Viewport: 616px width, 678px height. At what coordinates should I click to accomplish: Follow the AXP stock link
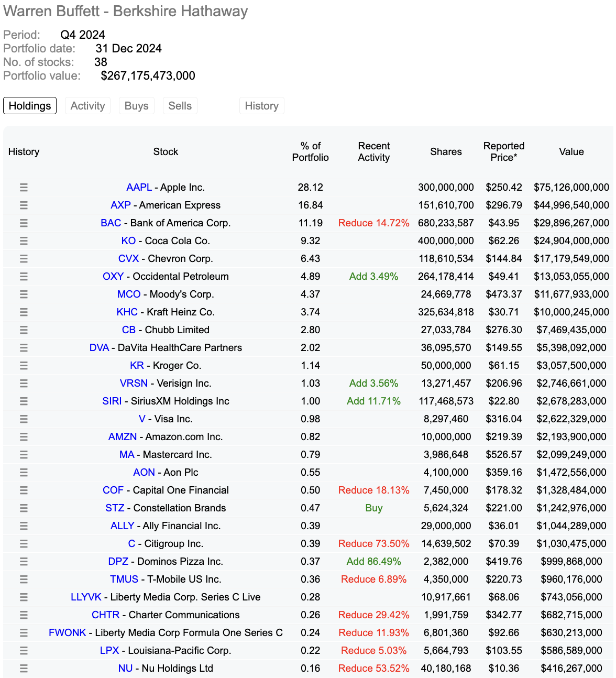click(120, 205)
